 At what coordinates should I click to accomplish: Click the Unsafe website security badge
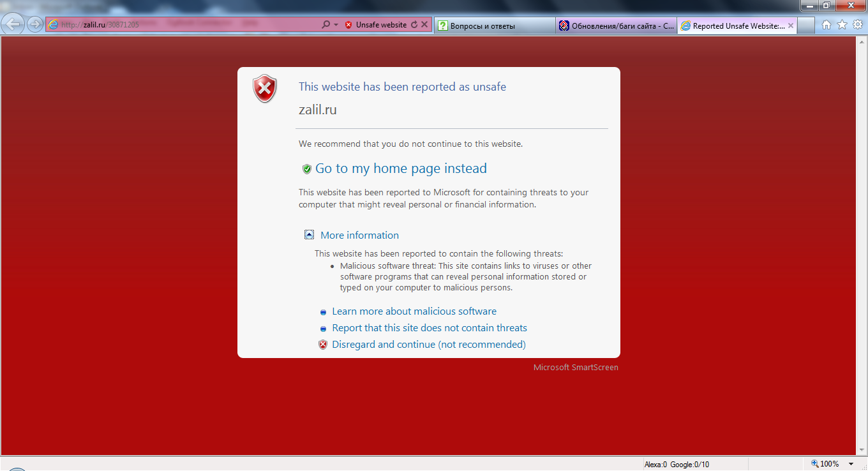point(376,25)
